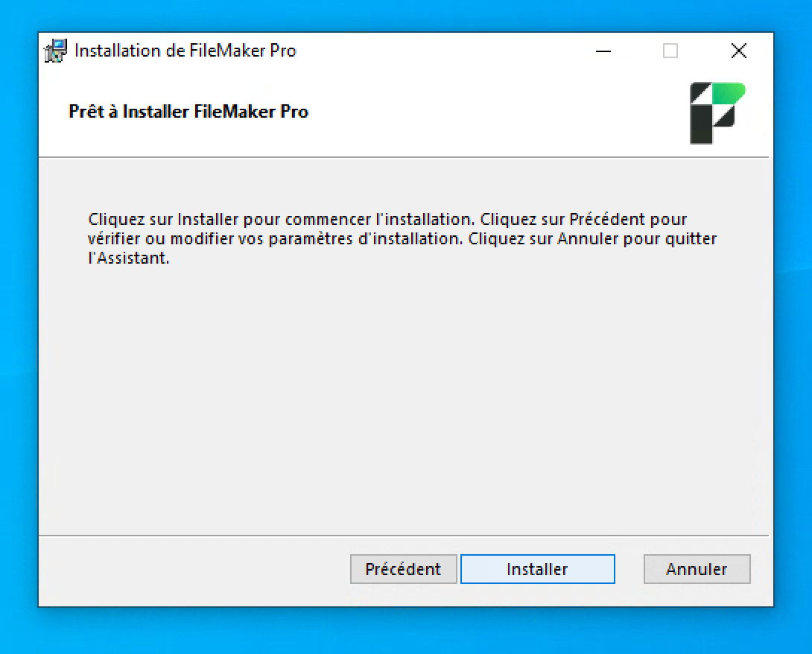Viewport: 812px width, 654px height.
Task: Close the FileMaker Pro installation window
Action: 738,51
